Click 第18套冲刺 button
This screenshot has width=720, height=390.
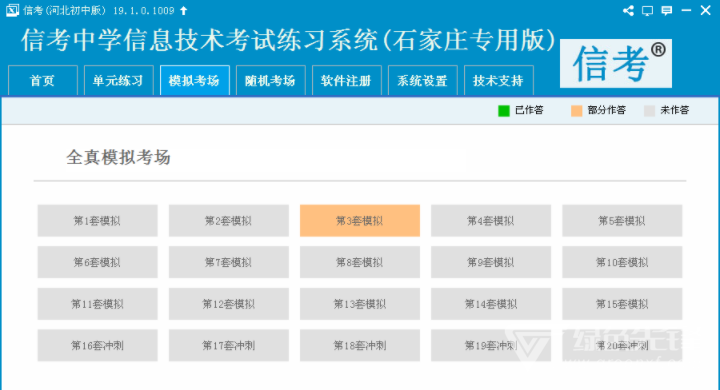(x=360, y=345)
